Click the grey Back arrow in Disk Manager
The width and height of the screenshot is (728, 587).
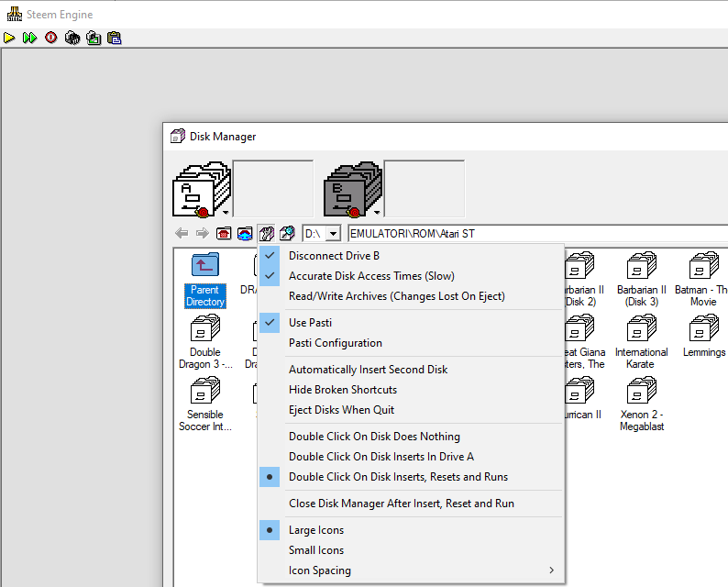tap(182, 233)
